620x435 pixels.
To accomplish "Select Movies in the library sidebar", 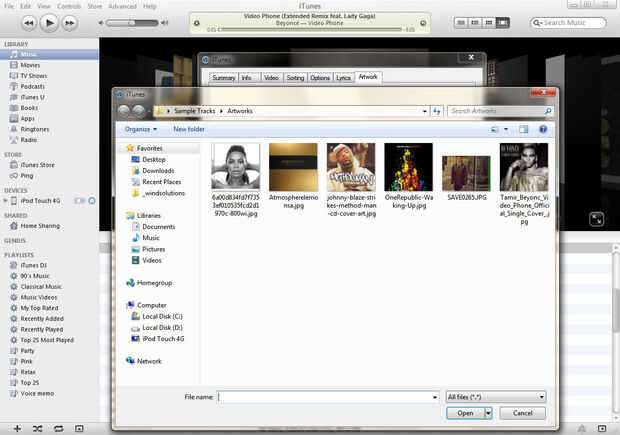I will click(x=30, y=65).
